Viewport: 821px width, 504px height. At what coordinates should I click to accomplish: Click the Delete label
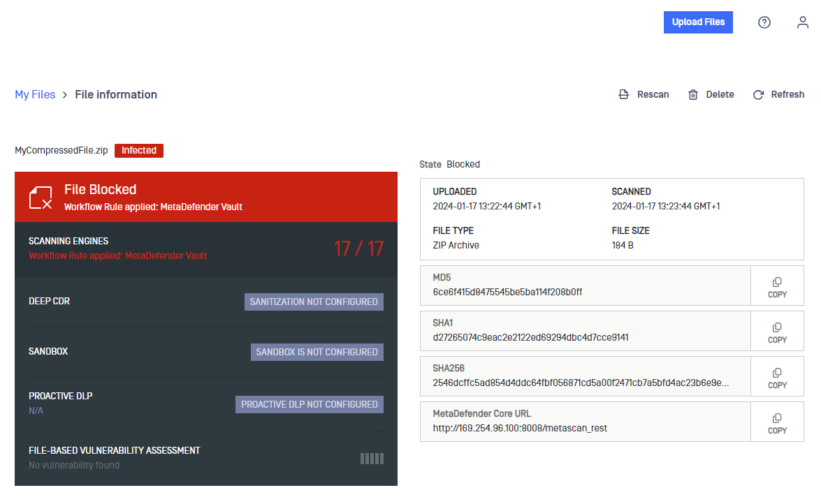[720, 95]
